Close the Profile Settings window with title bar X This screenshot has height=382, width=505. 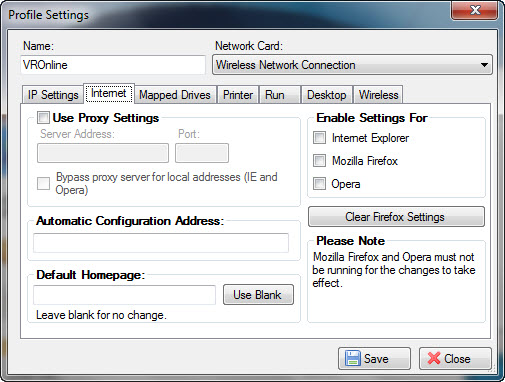click(x=474, y=10)
